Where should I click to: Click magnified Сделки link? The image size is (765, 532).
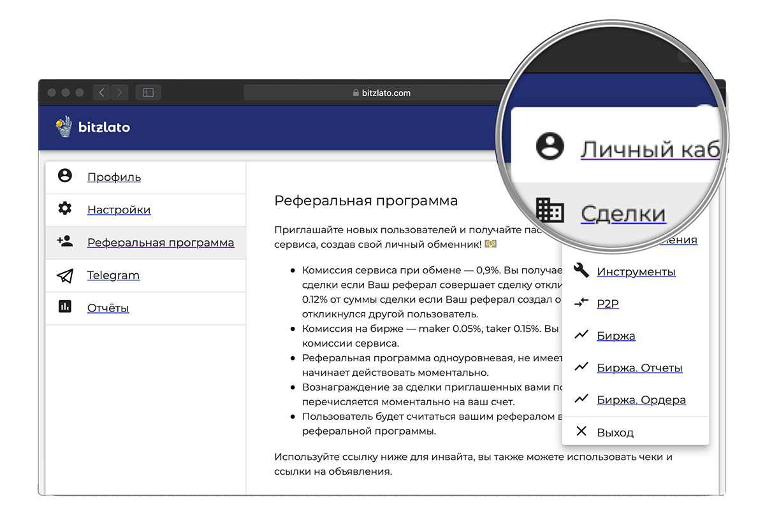(623, 213)
